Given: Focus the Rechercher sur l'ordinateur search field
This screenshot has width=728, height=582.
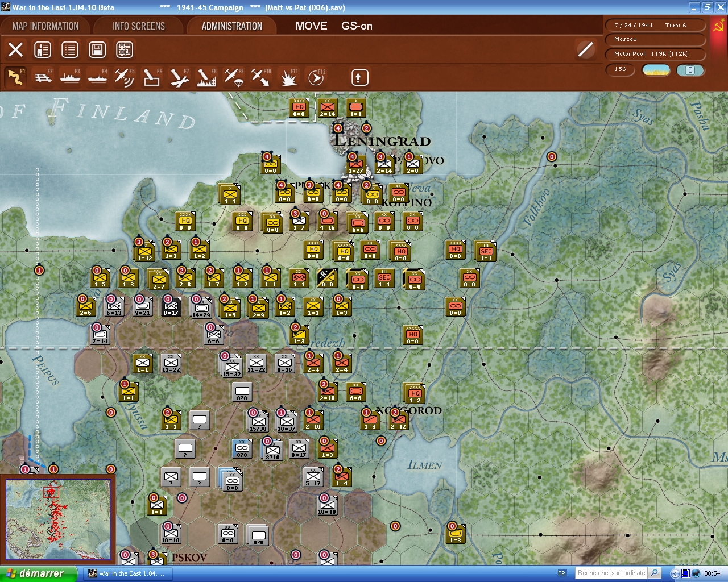Looking at the screenshot, I should click(x=612, y=573).
